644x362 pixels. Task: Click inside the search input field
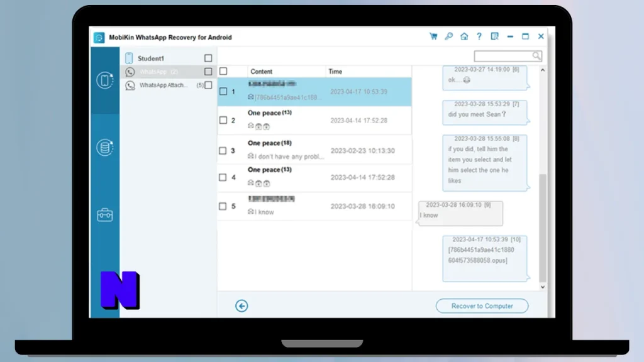(502, 56)
